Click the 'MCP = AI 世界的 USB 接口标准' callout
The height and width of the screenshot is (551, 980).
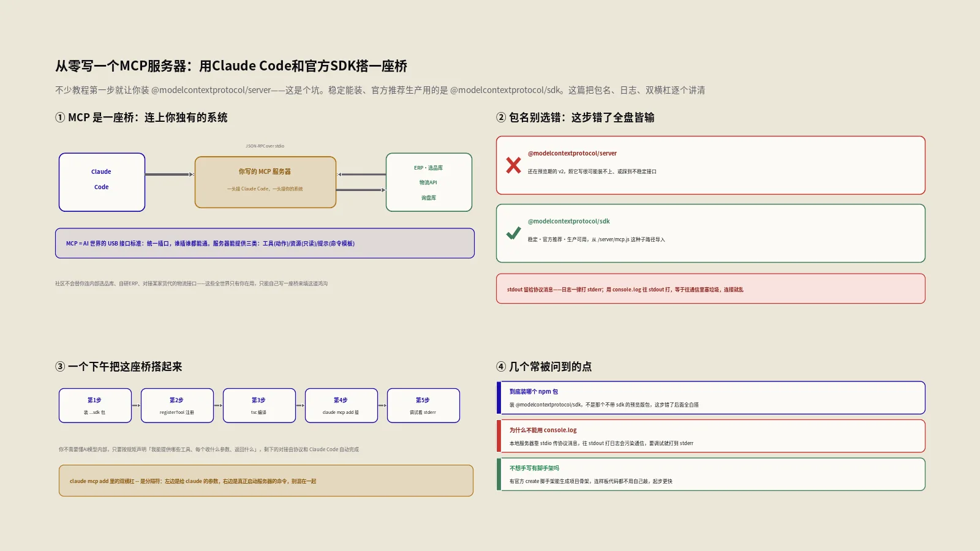tap(265, 243)
